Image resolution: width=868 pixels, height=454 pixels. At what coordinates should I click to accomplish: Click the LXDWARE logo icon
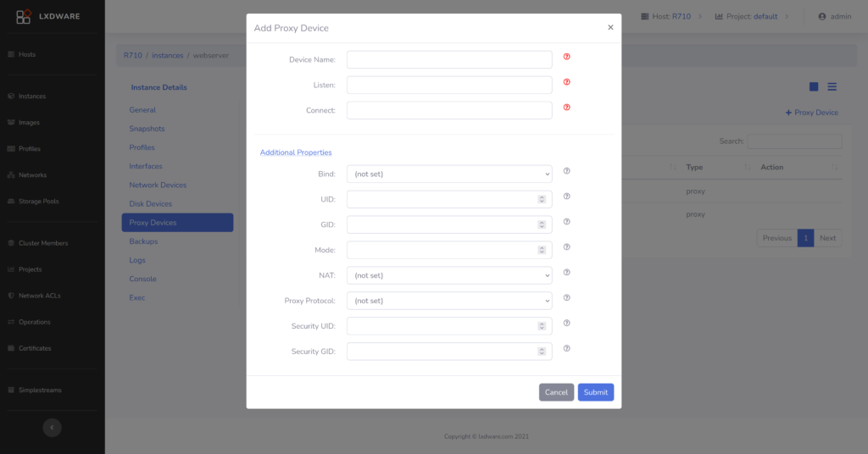pyautogui.click(x=23, y=17)
